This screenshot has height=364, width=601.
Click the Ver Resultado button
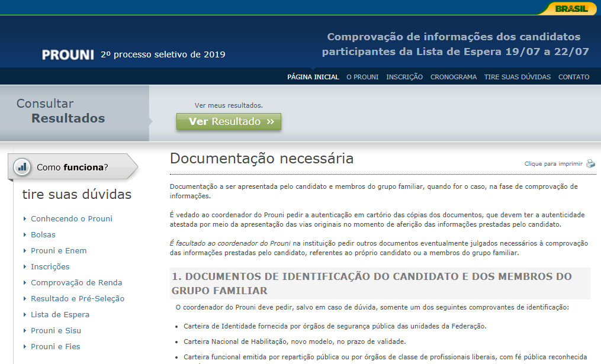pyautogui.click(x=229, y=121)
